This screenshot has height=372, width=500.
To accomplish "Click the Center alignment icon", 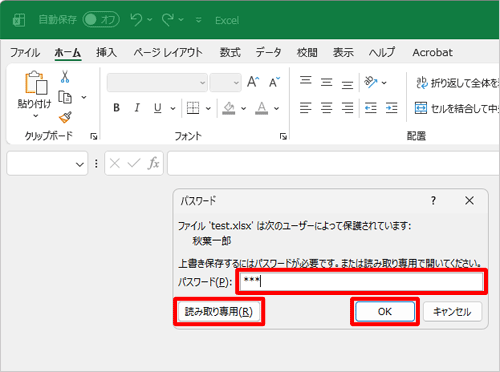I will click(327, 108).
